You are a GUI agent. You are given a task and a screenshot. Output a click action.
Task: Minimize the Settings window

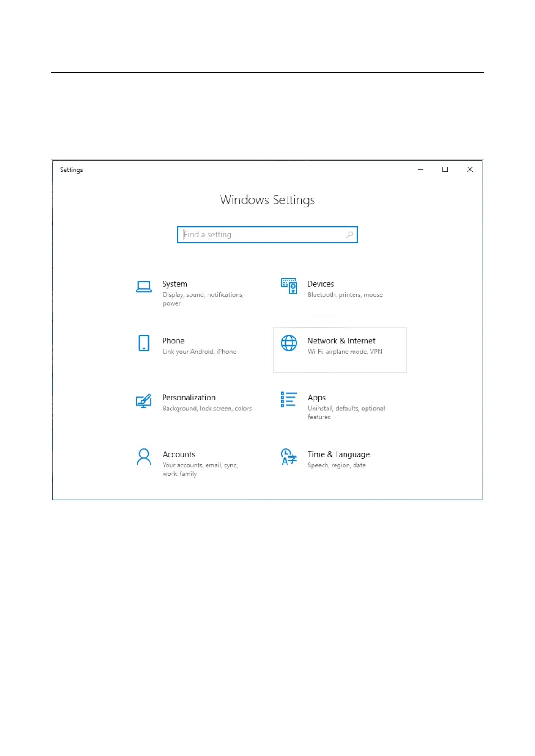(420, 170)
